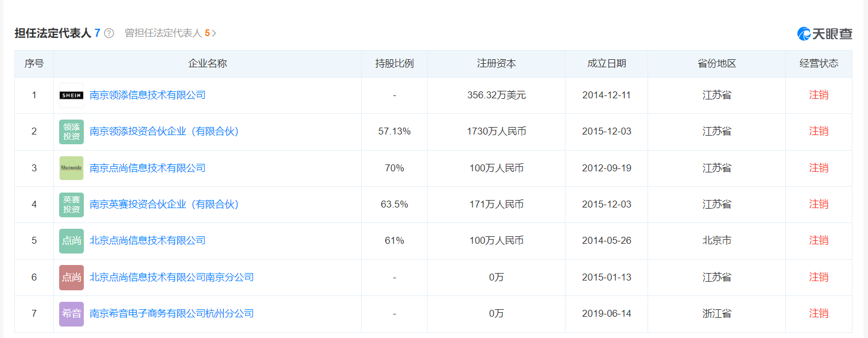Click the SHEIN company logo icon
The image size is (868, 338).
click(71, 95)
